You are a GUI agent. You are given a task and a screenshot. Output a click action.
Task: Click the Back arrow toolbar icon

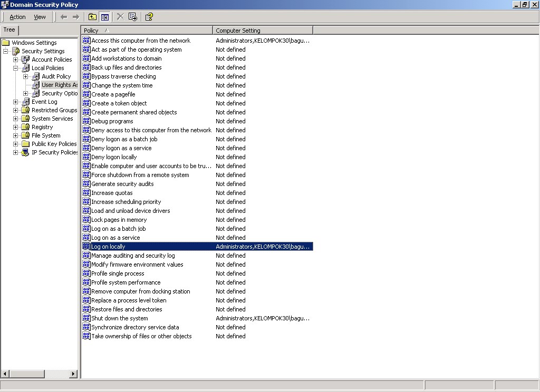click(64, 17)
